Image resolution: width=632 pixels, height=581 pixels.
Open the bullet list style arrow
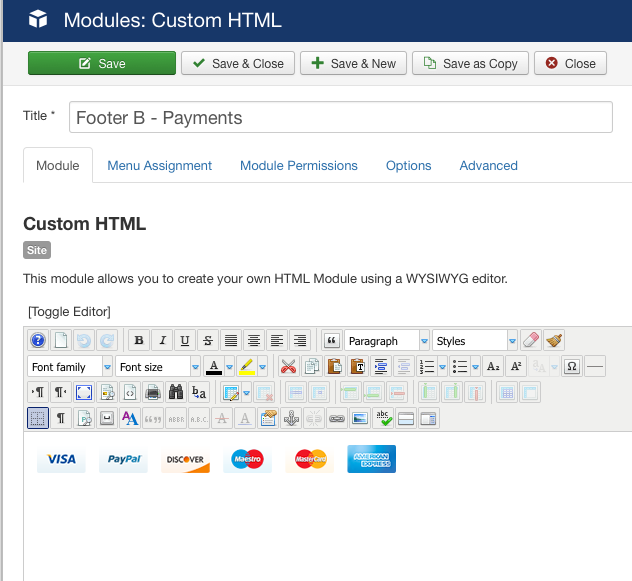[x=476, y=367]
